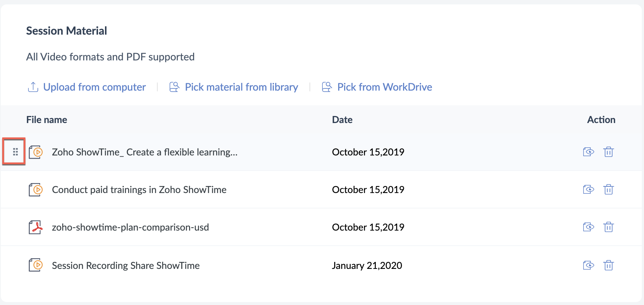Select Conduct paid trainings in Zoho ShowTime
Screen dimensions: 644x305
[139, 190]
